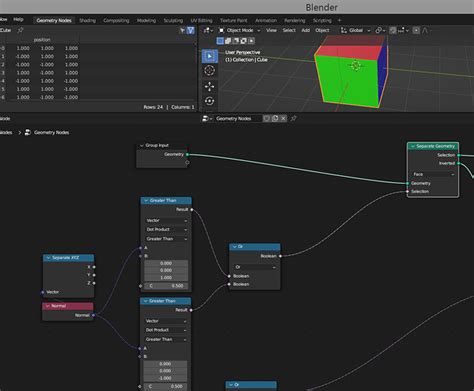Toggle proportional editing
Image resolution: width=474 pixels, height=391 pixels.
[x=416, y=30]
